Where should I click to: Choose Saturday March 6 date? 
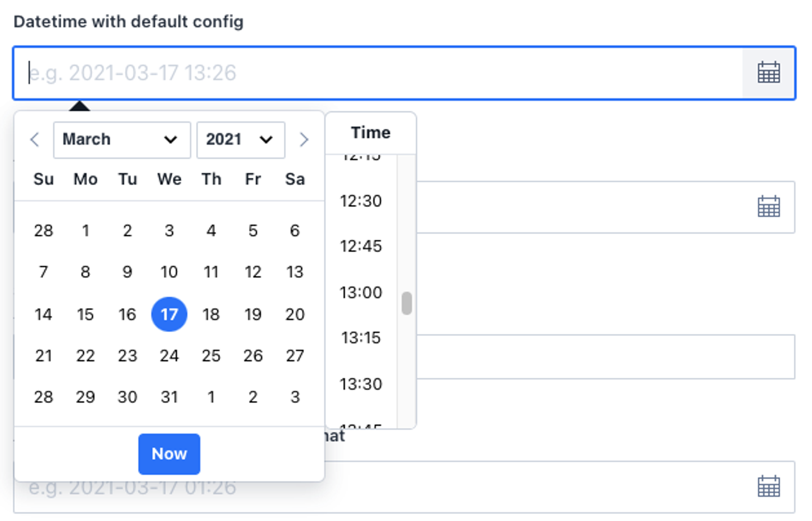pos(295,231)
